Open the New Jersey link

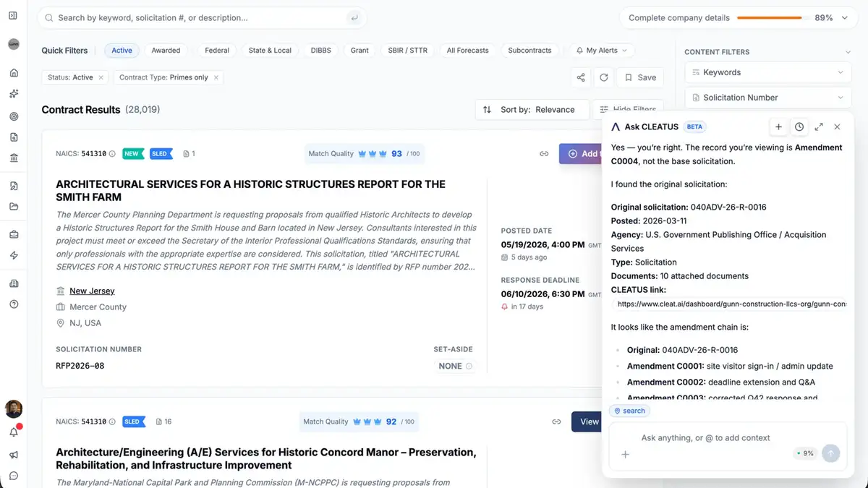pos(92,291)
